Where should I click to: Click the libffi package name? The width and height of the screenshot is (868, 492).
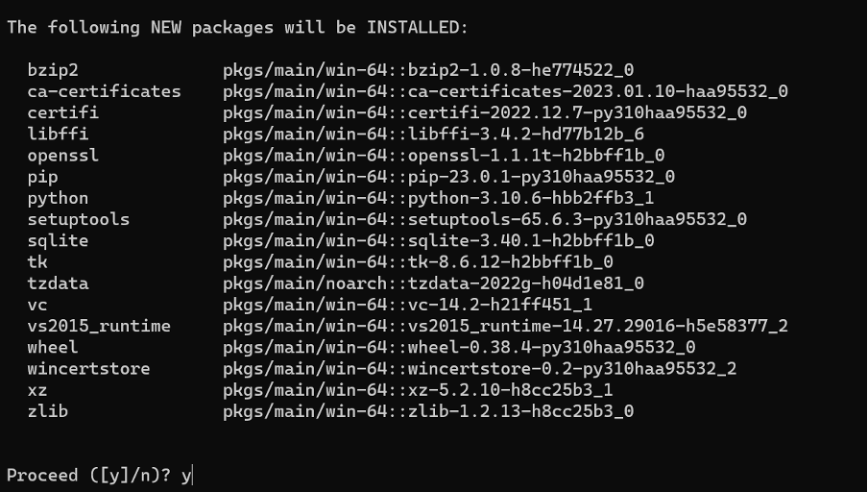click(x=58, y=134)
